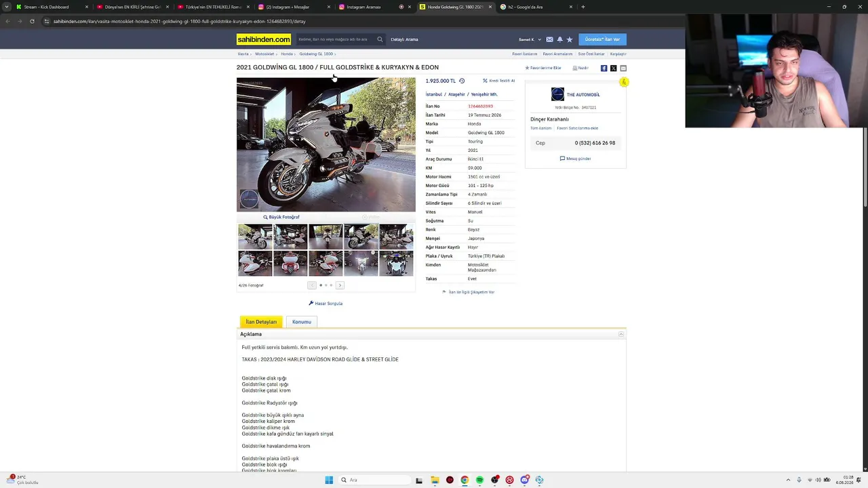The width and height of the screenshot is (868, 488).
Task: Open Honda breadcrumb link
Action: 287,54
